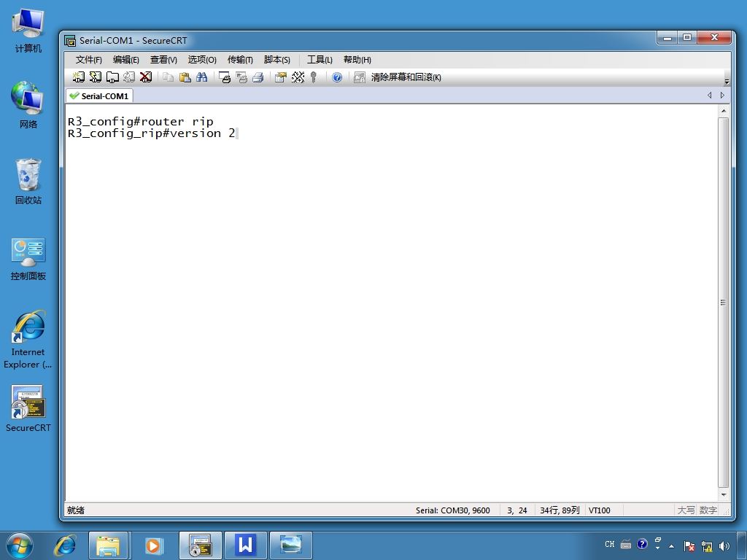Open file explorer from the taskbar
The image size is (747, 560).
[108, 545]
